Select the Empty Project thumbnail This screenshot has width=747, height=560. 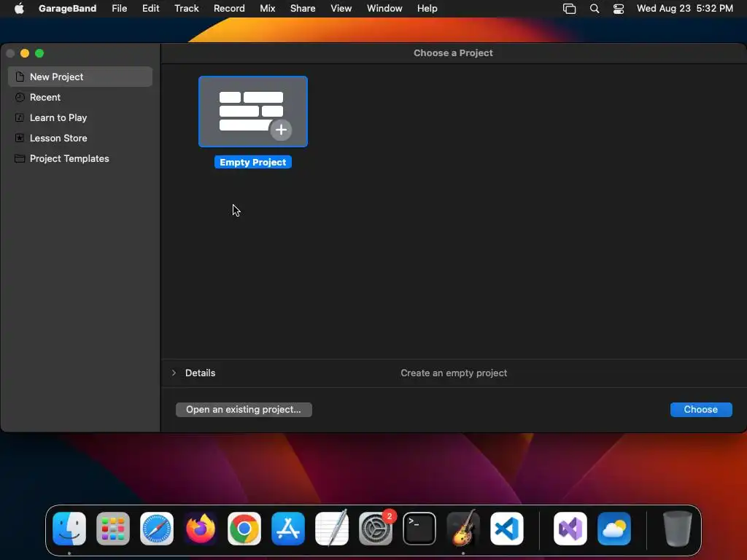tap(253, 112)
